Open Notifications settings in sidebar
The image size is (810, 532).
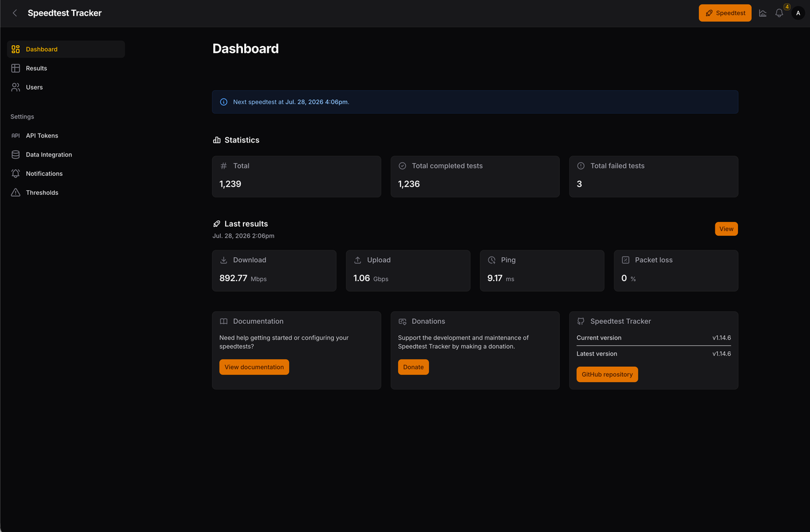[66, 173]
